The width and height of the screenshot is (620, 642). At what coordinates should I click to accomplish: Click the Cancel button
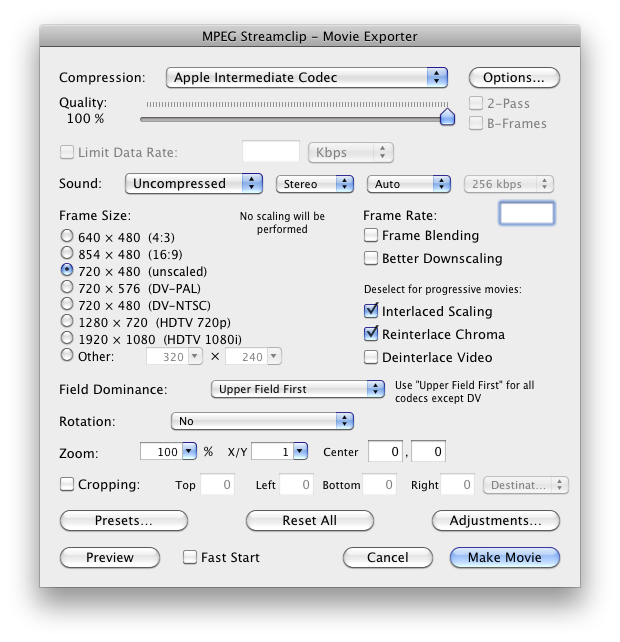(388, 557)
